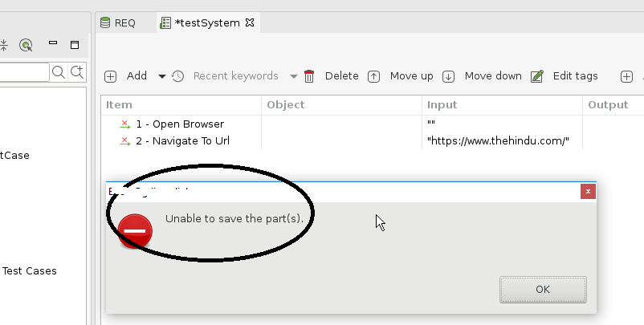This screenshot has width=644, height=325.
Task: Expand the Recent keywords dropdown arrow
Action: (x=294, y=76)
